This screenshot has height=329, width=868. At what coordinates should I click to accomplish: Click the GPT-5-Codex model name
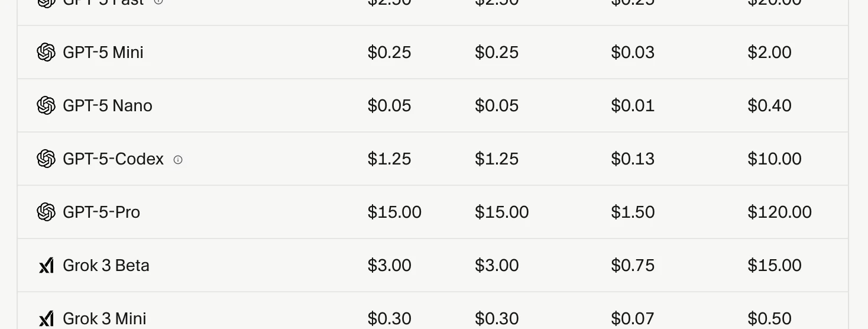point(113,159)
